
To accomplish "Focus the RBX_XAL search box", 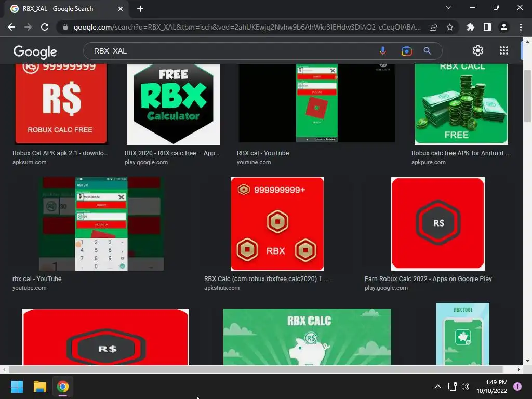I will click(231, 51).
